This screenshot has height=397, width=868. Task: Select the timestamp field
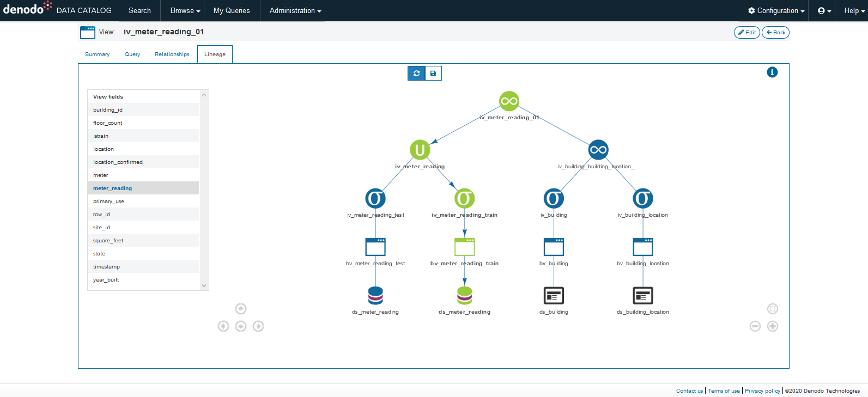(143, 266)
